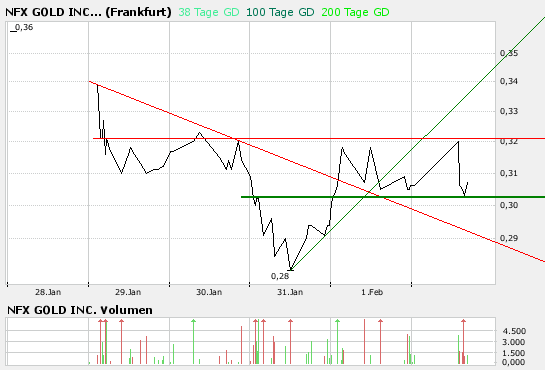545x384 pixels.
Task: Click the 0,29 price axis label
Action: (x=509, y=238)
